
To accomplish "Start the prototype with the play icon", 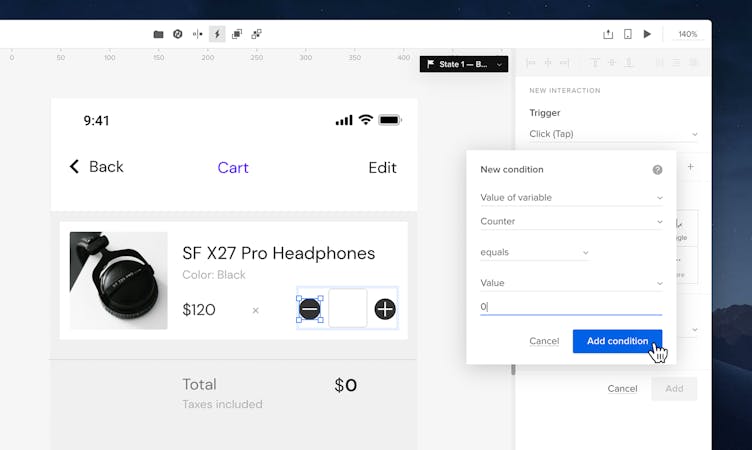I will [647, 34].
